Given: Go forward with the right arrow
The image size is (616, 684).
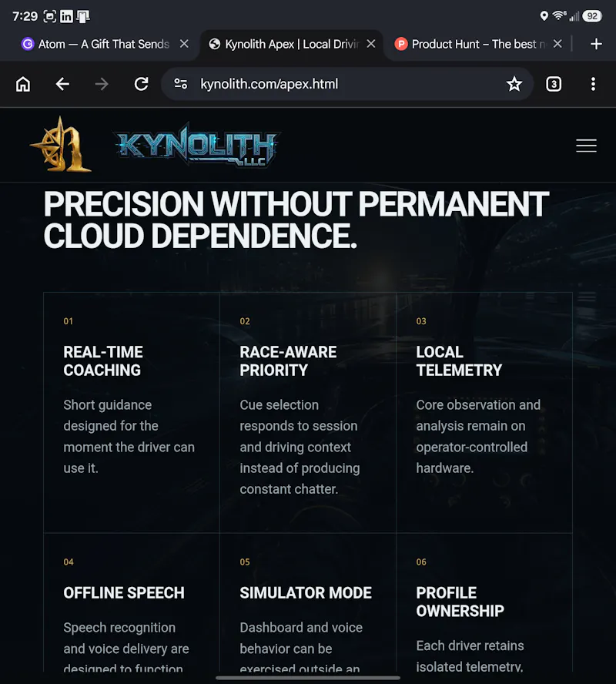Looking at the screenshot, I should pyautogui.click(x=102, y=84).
